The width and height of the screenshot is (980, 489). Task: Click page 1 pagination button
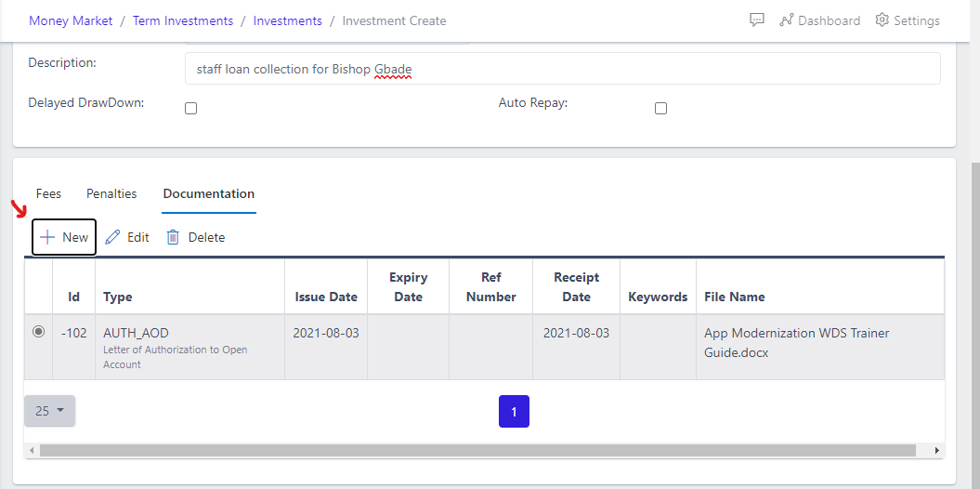pos(514,411)
